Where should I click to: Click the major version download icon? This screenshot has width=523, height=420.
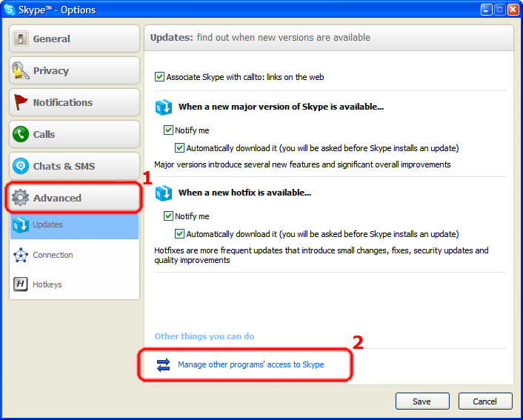(x=164, y=107)
